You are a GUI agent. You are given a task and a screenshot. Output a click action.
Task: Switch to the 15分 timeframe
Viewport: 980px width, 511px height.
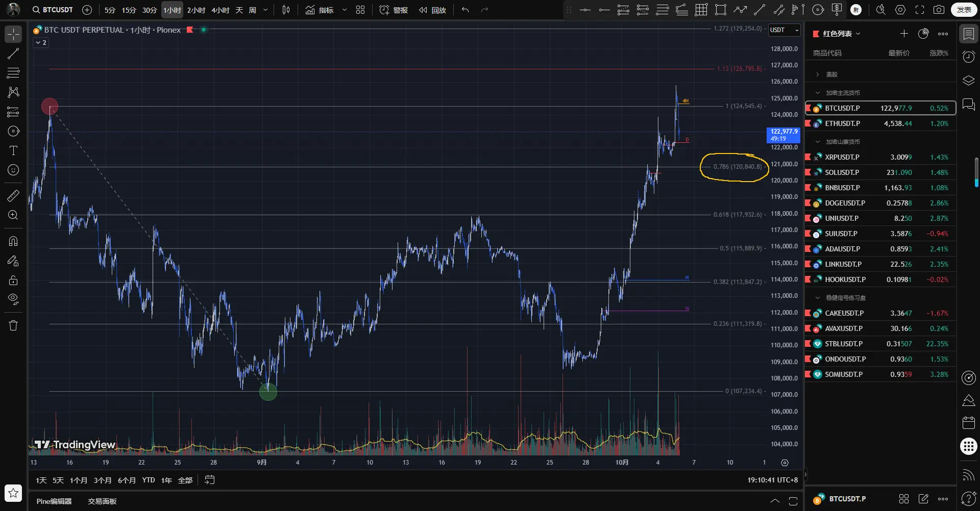[x=129, y=10]
